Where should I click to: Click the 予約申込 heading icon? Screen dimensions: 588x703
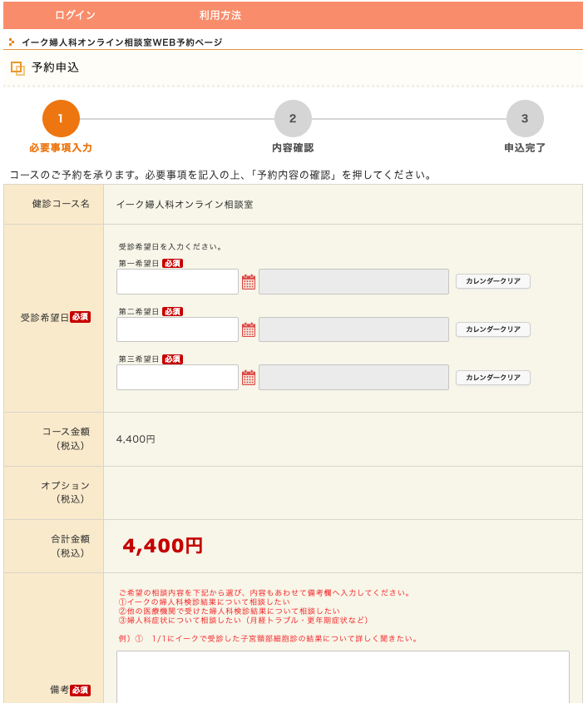17,68
